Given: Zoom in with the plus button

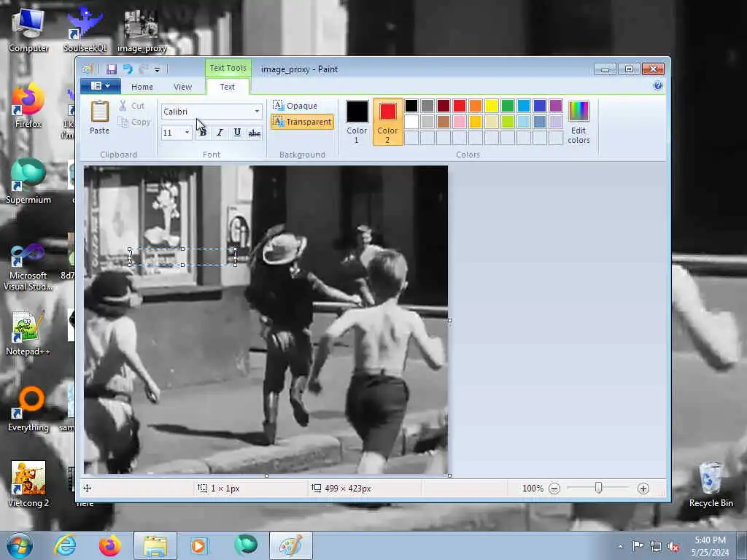Looking at the screenshot, I should tap(643, 489).
